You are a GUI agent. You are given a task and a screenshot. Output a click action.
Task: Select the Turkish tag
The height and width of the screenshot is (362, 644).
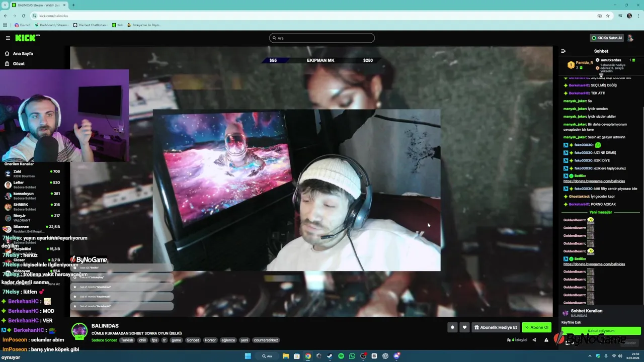coord(127,340)
